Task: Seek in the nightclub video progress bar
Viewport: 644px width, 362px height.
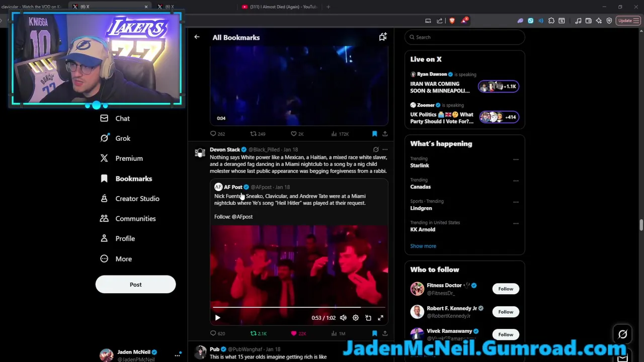Action: pyautogui.click(x=299, y=307)
